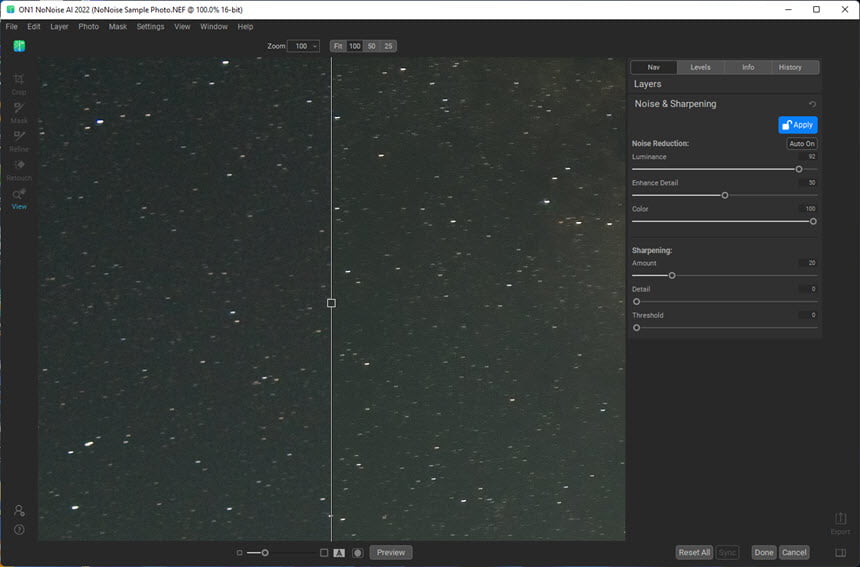The height and width of the screenshot is (567, 860).
Task: Click the Reset All button
Action: 694,552
